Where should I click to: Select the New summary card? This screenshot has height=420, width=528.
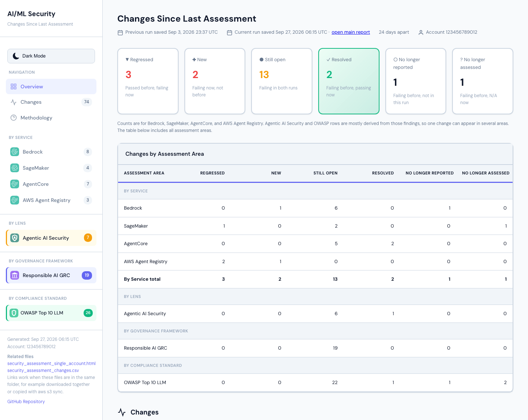coord(215,81)
